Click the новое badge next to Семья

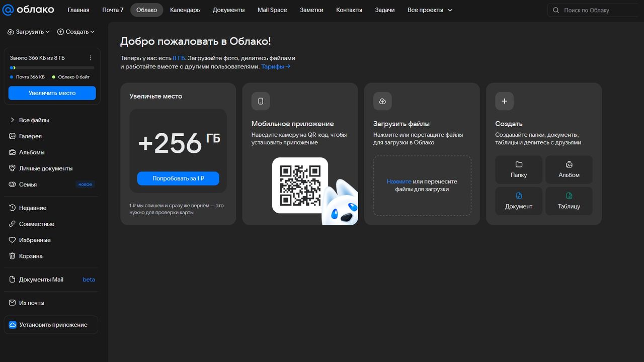85,185
